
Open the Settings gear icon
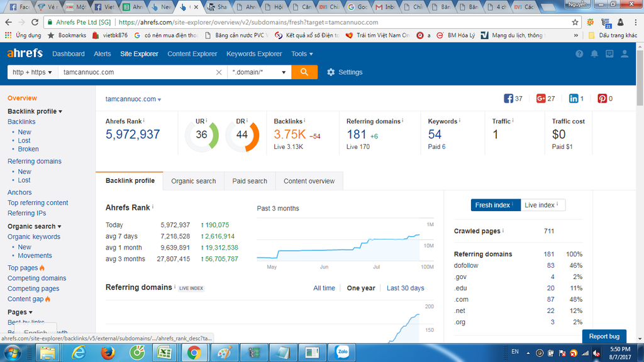click(331, 72)
